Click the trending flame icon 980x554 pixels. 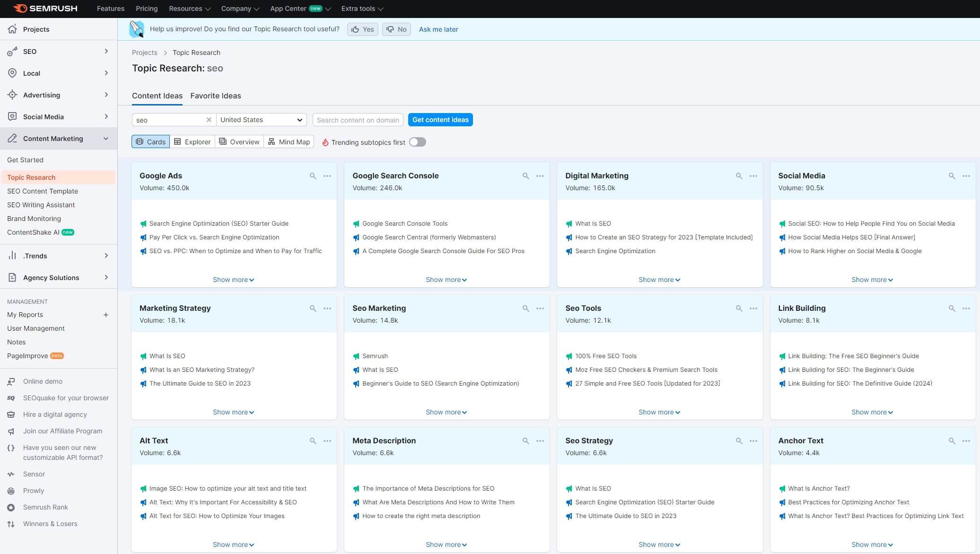click(x=325, y=142)
